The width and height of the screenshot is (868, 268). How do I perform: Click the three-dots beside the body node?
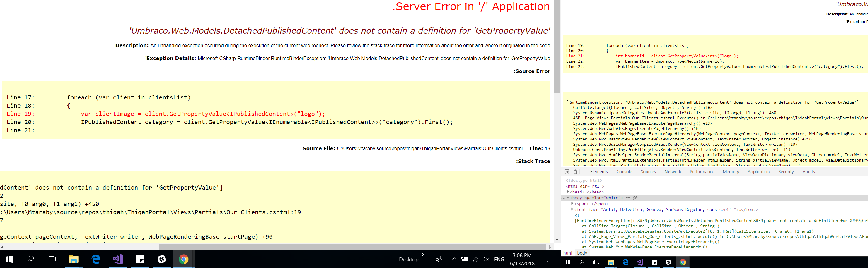[563, 198]
